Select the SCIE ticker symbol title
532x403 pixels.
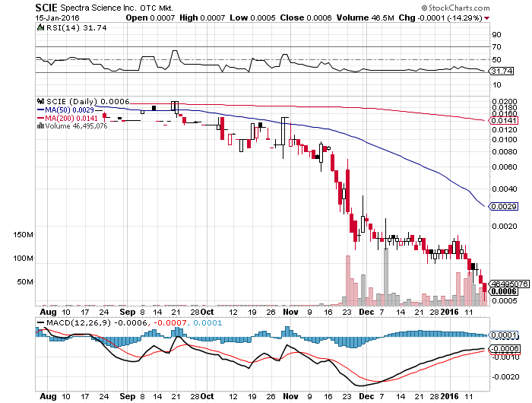(46, 8)
